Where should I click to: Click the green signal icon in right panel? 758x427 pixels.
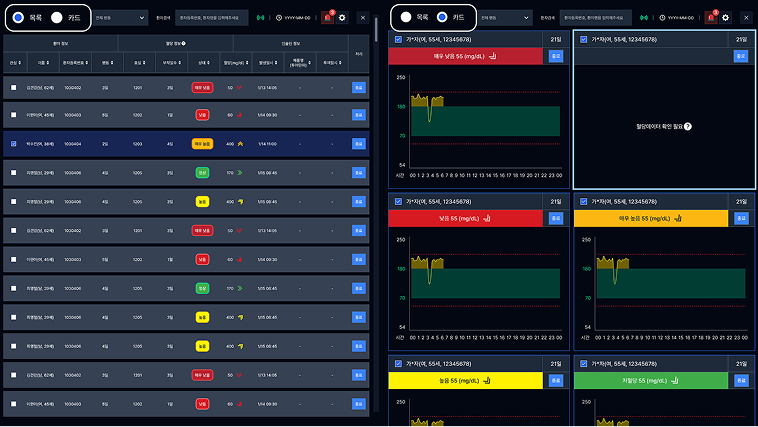coord(644,18)
